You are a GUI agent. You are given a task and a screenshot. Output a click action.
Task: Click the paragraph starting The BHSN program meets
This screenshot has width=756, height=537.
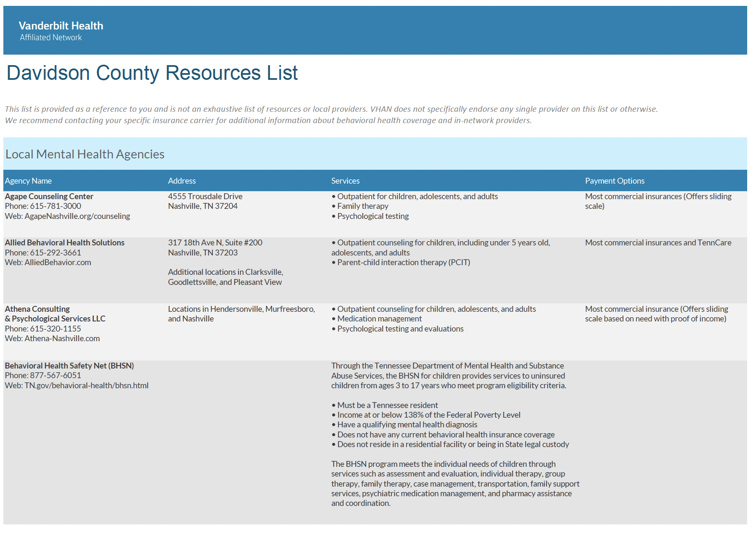coord(455,484)
